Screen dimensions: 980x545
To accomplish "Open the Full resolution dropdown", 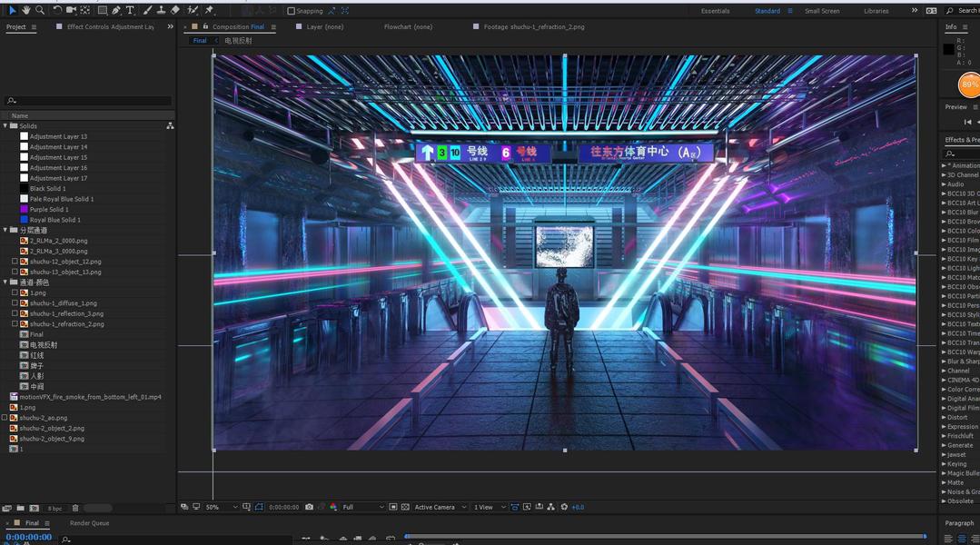I will [363, 507].
